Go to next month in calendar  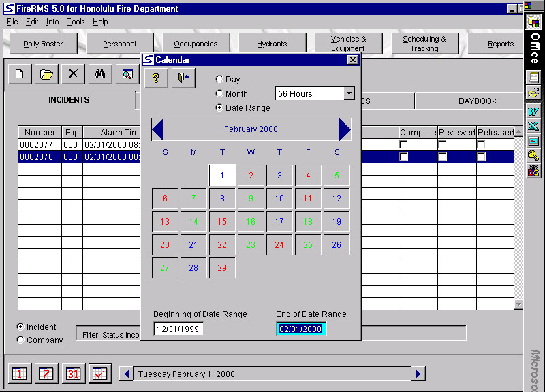point(345,129)
